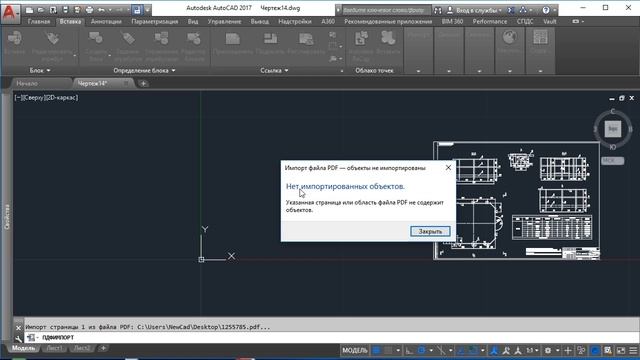Open the 'Надстройки' ribbon tab
This screenshot has width=640, height=360.
[295, 21]
